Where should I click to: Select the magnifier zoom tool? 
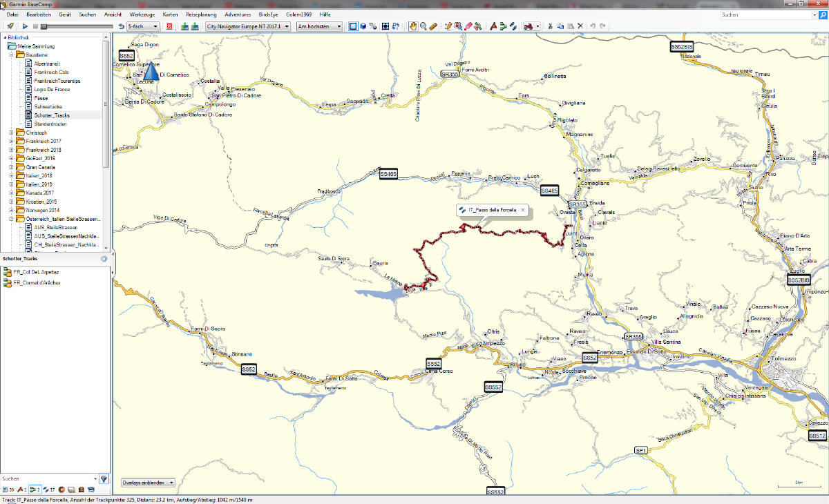pos(423,26)
